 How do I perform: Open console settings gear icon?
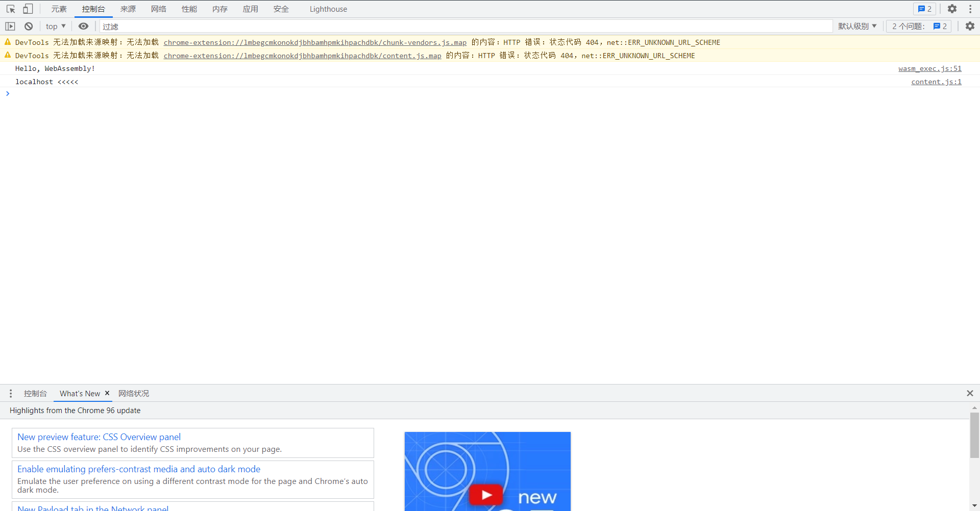click(970, 26)
